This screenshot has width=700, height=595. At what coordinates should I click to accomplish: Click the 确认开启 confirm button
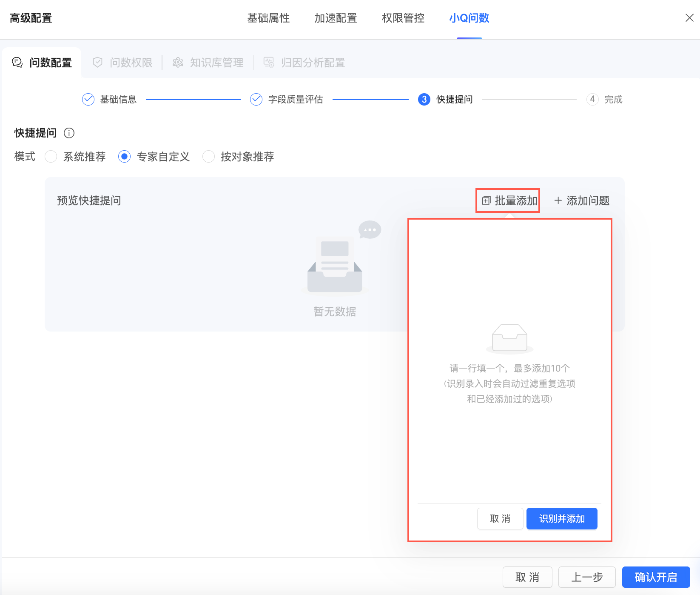point(656,577)
